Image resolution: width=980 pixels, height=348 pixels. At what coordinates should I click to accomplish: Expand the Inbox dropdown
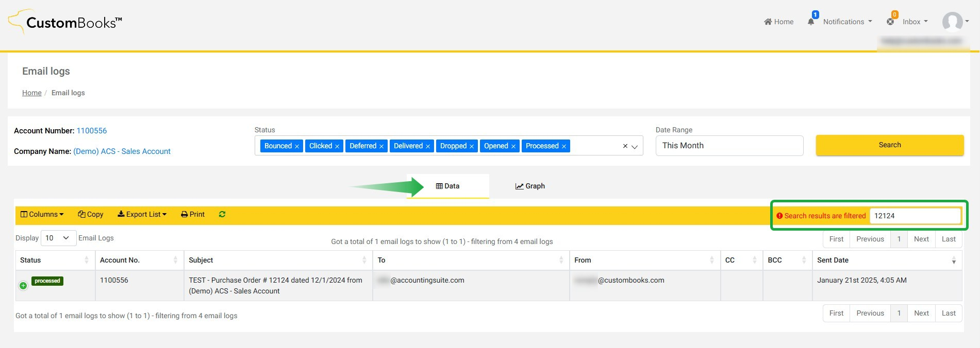pyautogui.click(x=915, y=22)
